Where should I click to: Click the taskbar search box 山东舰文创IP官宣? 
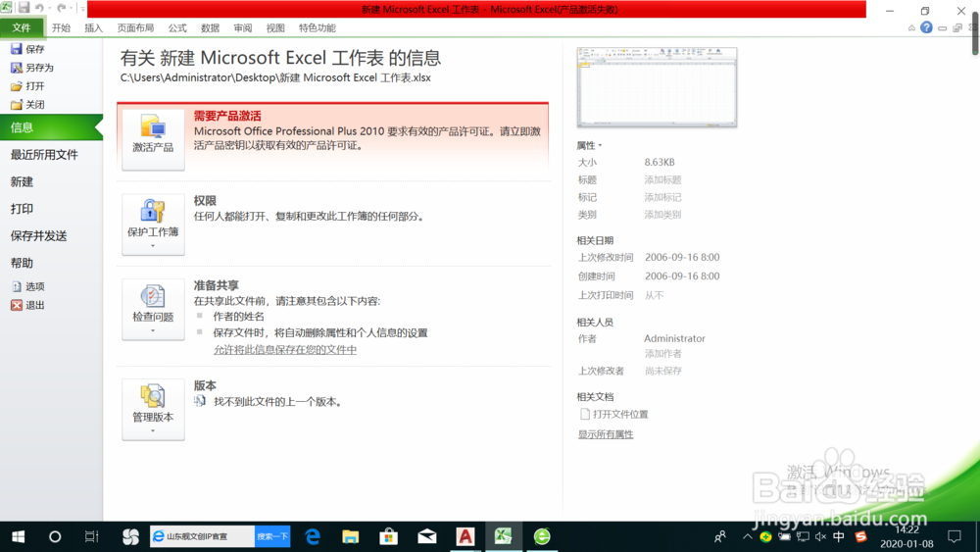pos(203,536)
